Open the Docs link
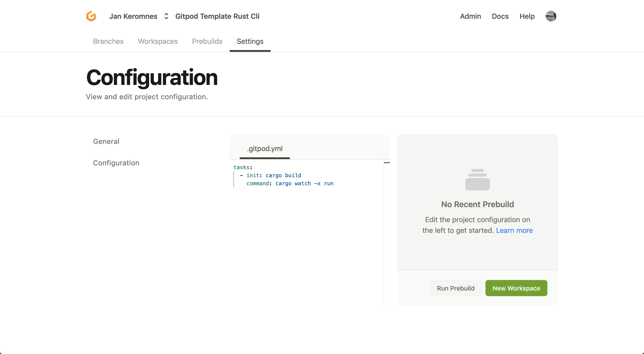 point(500,16)
